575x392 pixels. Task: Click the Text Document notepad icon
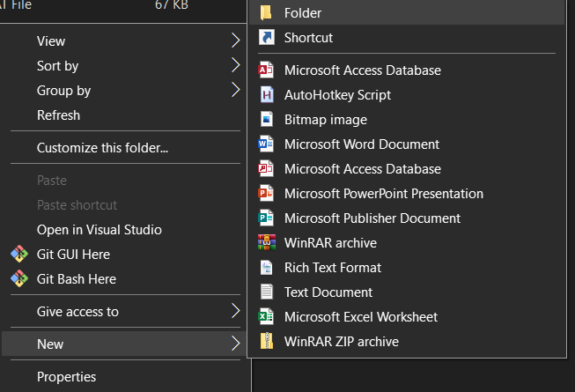coord(267,292)
